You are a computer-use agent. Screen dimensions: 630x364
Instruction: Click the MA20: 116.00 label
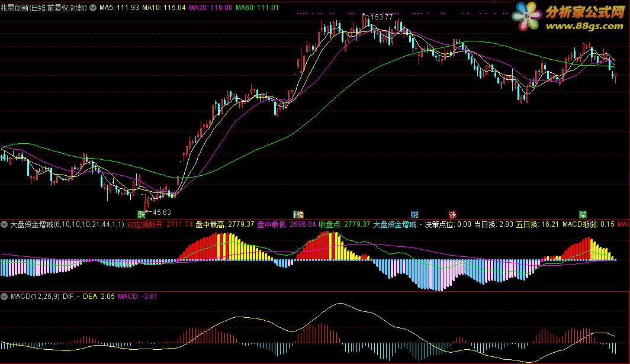(211, 8)
